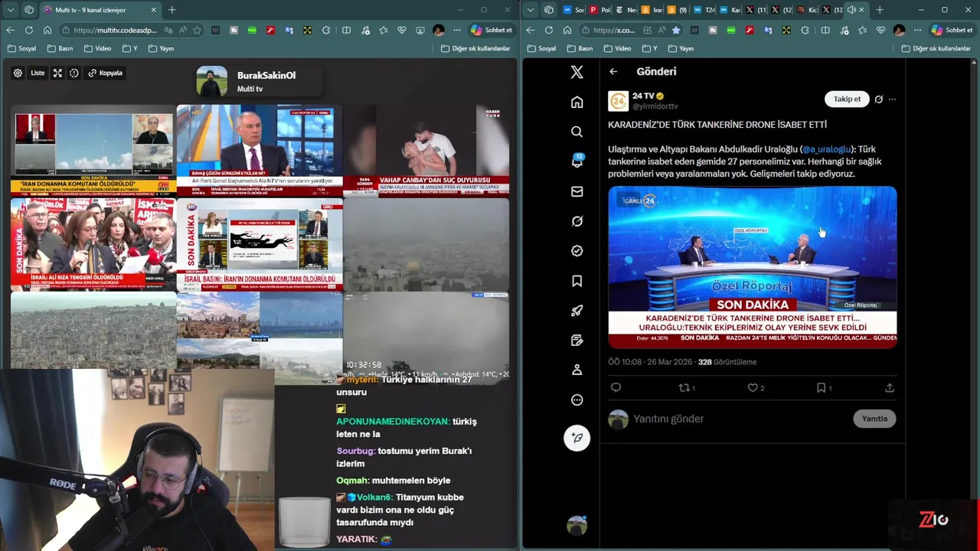Share the 24 TV post
Viewport: 980px width, 551px height.
[x=889, y=388]
